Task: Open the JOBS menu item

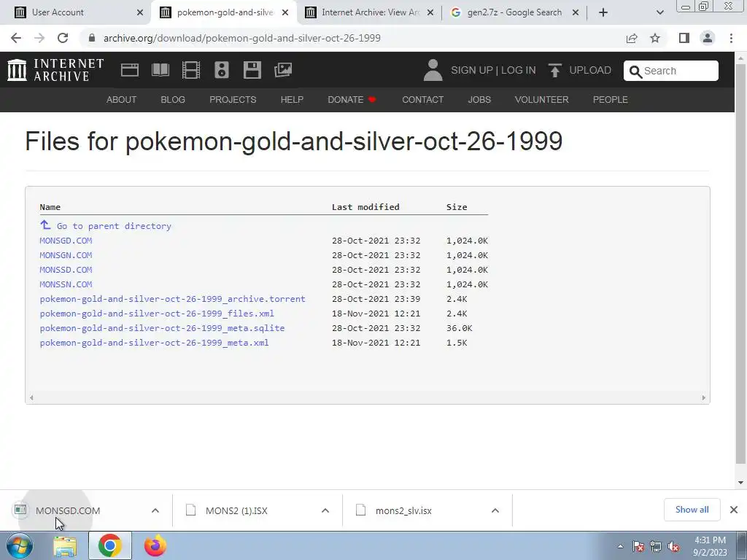Action: click(x=479, y=99)
